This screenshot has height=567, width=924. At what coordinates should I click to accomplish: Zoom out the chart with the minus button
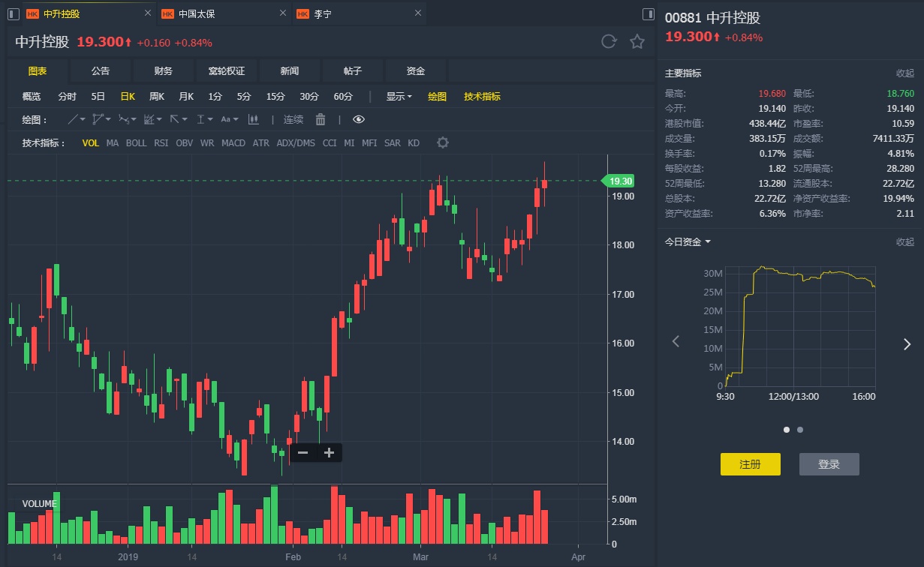coord(302,452)
